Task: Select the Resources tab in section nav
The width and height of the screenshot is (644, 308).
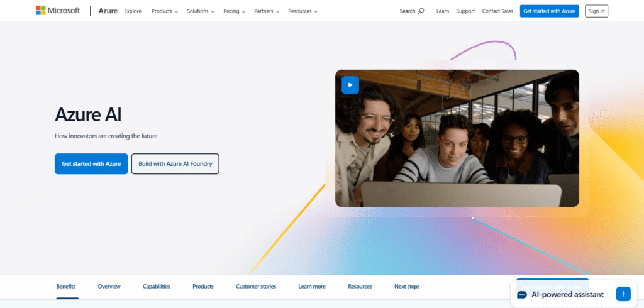Action: pos(360,286)
